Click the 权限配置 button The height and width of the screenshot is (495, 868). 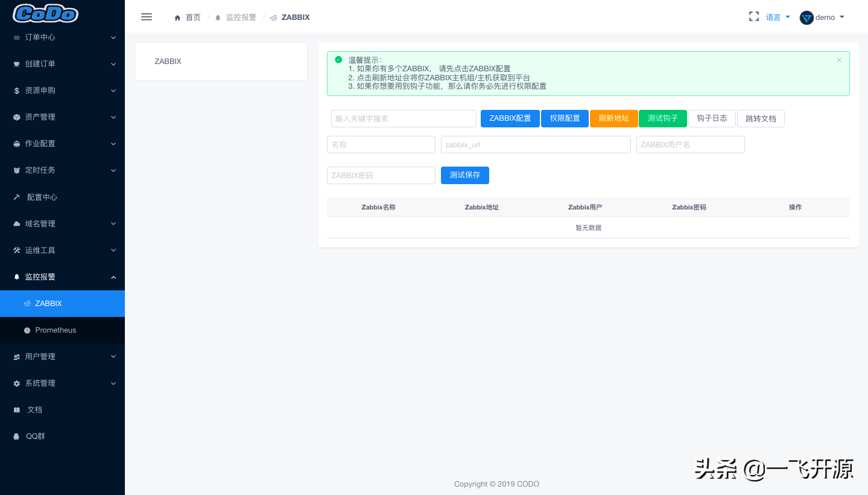point(565,118)
